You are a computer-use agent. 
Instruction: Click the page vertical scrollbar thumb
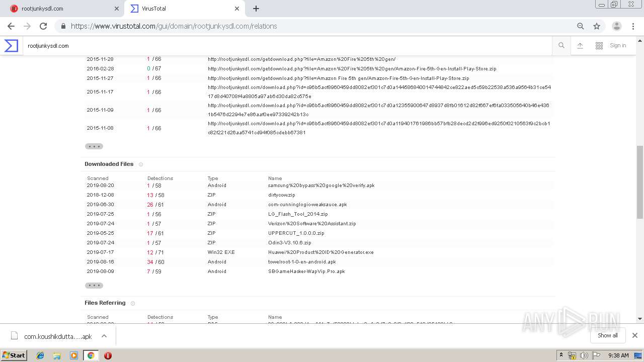640,182
